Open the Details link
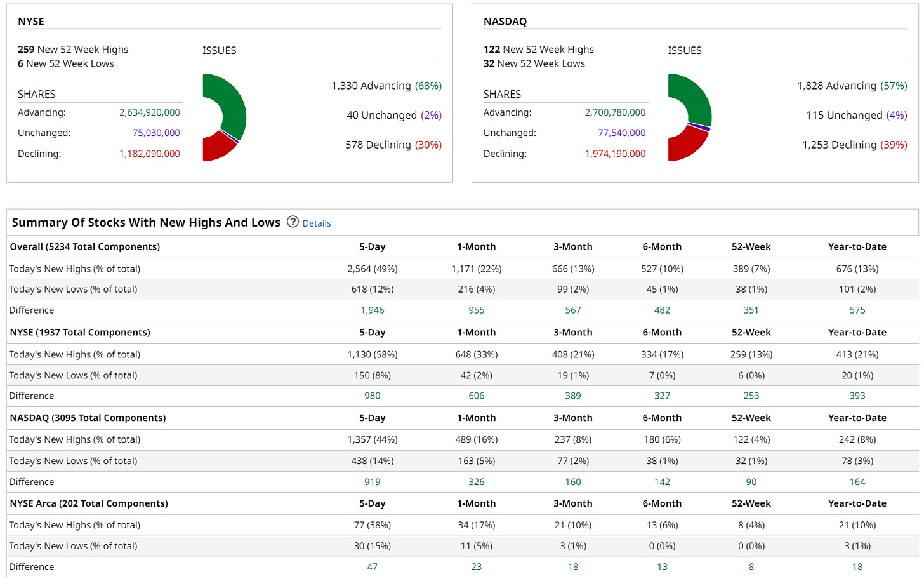Screen dimensions: 924x586 [x=317, y=223]
